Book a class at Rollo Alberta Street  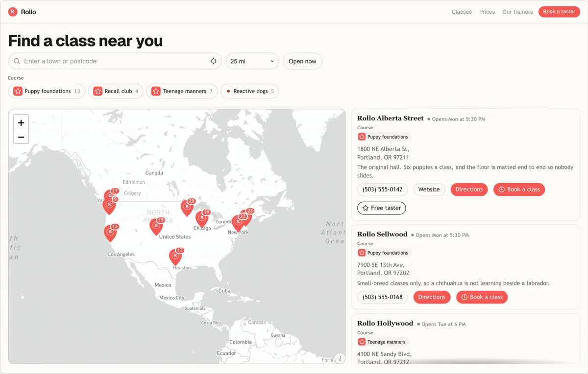click(x=519, y=189)
